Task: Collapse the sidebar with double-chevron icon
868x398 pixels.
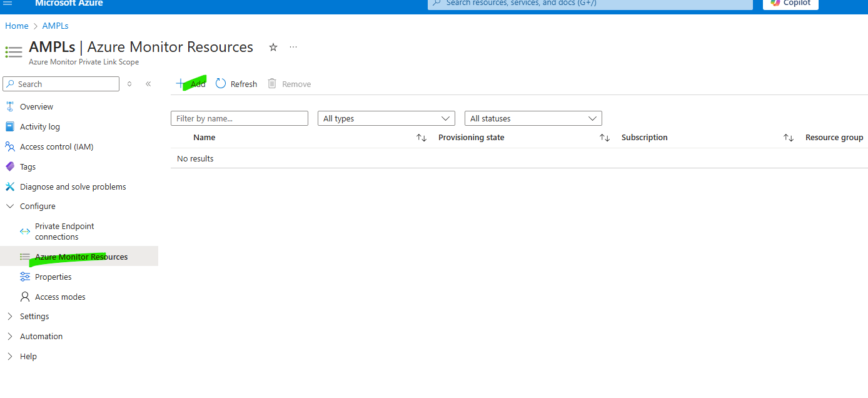Action: (148, 84)
